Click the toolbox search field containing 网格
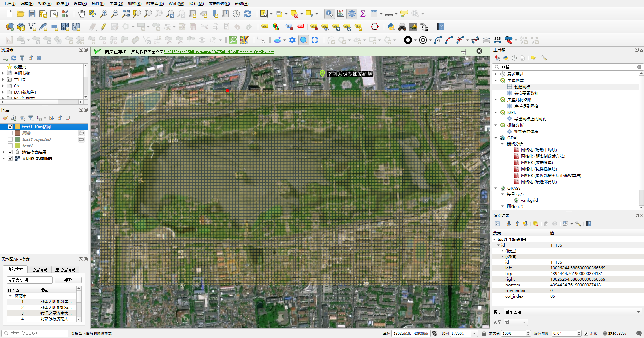The height and width of the screenshot is (338, 644). pyautogui.click(x=567, y=67)
